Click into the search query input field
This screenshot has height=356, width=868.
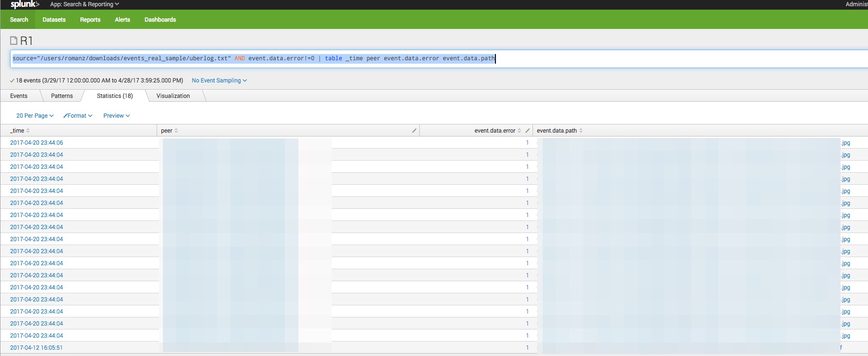[x=627, y=59]
